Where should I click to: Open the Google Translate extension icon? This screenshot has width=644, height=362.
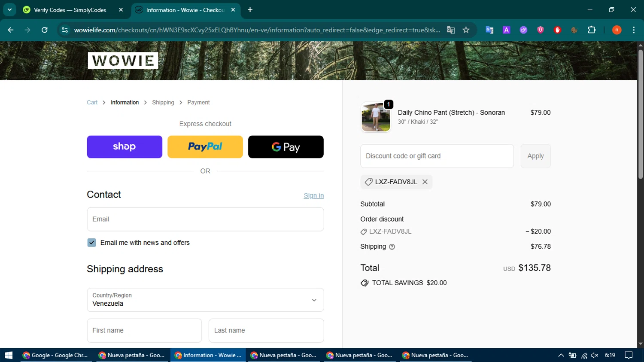tap(489, 30)
